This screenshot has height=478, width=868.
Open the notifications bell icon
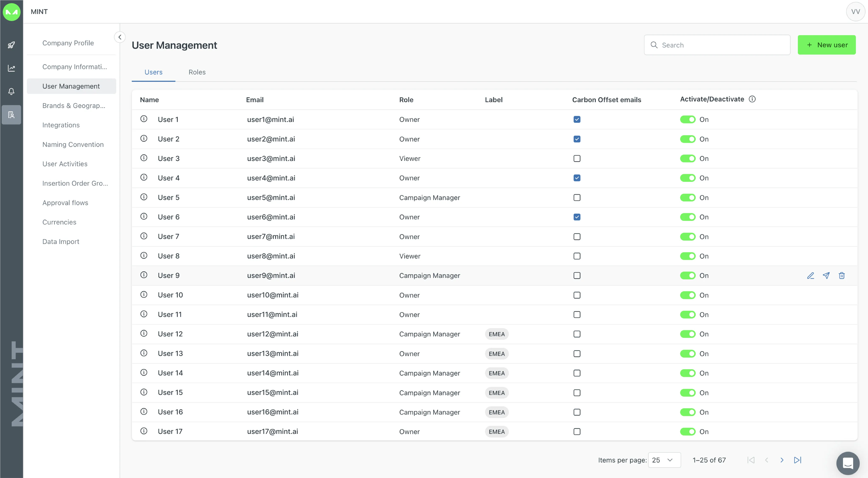tap(11, 91)
